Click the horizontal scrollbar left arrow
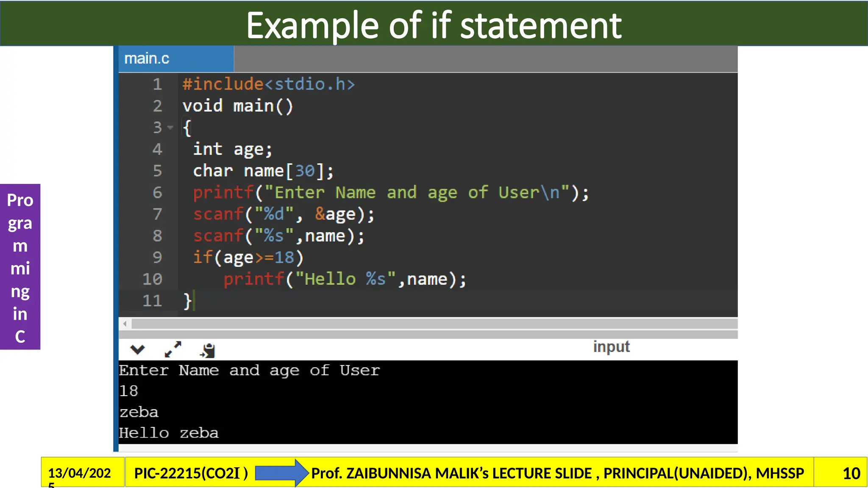The height and width of the screenshot is (488, 868). point(125,324)
